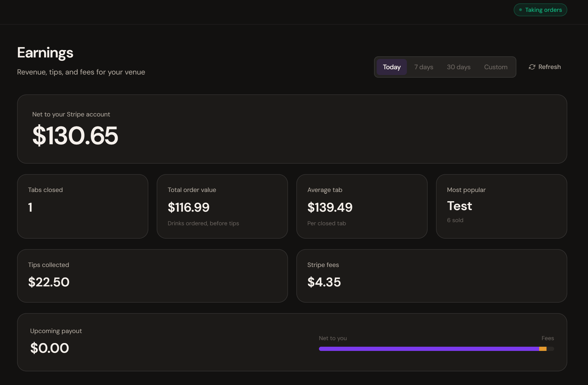Click the Total order value label
Viewport: 588px width, 385px height.
[x=192, y=190]
